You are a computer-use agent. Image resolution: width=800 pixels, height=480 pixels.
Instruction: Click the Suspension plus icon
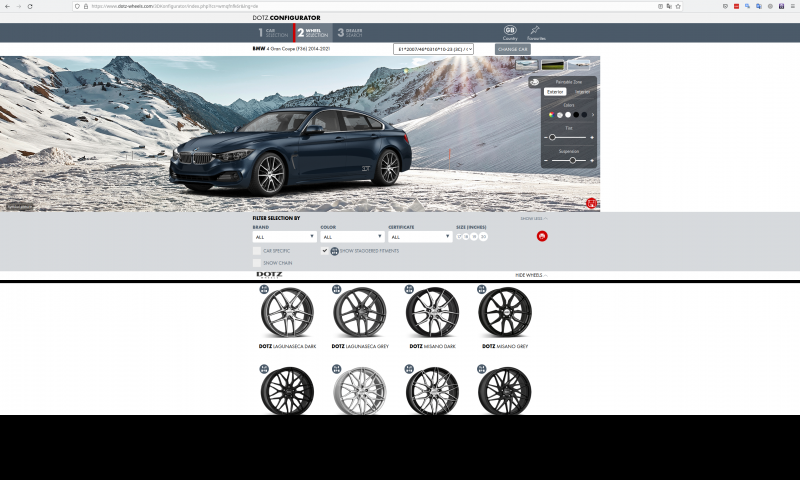592,161
